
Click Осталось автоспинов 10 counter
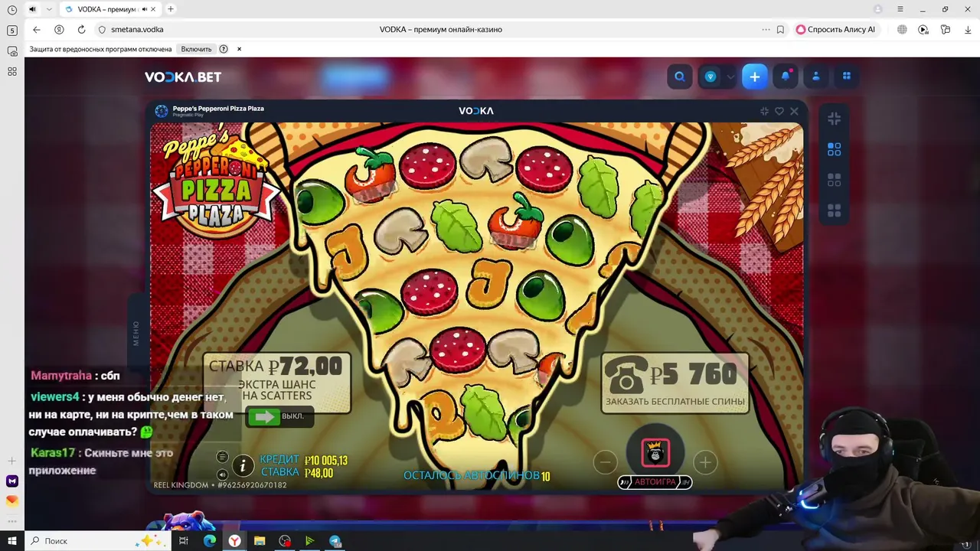coord(476,476)
